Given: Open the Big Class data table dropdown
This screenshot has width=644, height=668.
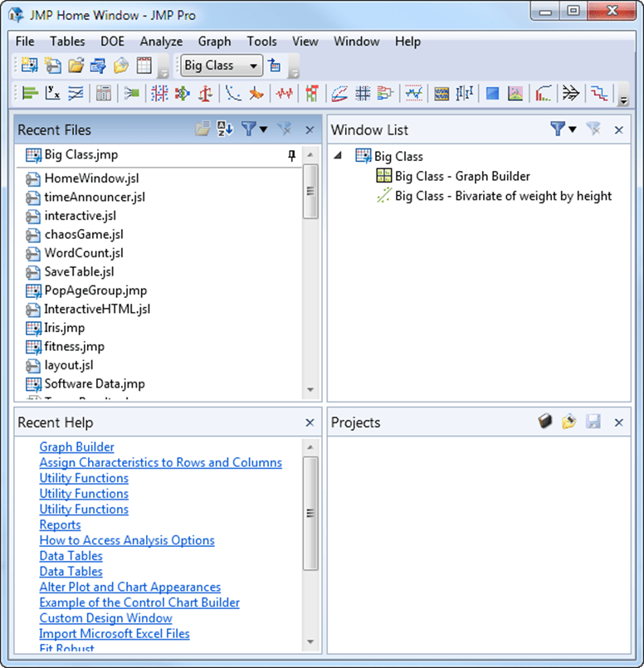Looking at the screenshot, I should tap(222, 66).
